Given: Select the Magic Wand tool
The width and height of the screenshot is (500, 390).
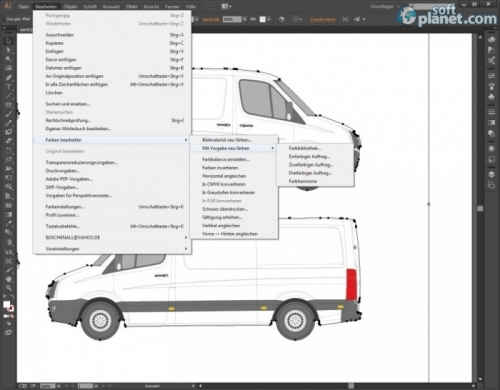Looking at the screenshot, I should (x=9, y=59).
